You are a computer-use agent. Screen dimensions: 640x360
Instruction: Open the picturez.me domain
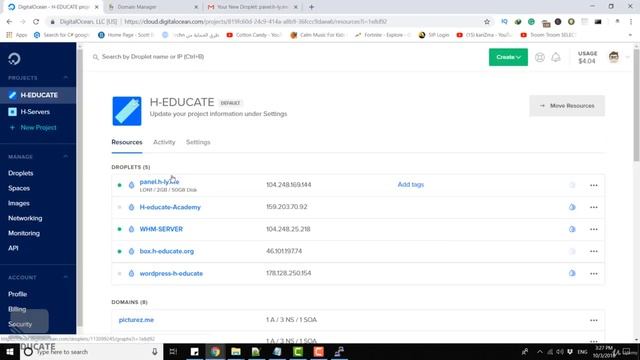[x=136, y=320]
